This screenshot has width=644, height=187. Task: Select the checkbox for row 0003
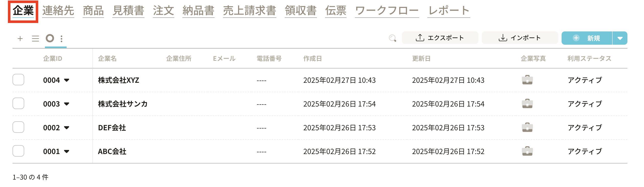coord(18,103)
